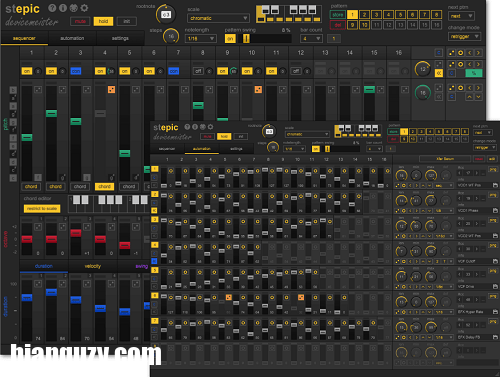Open the 1/16 notelength dropdown
The image size is (500, 377).
click(x=201, y=39)
